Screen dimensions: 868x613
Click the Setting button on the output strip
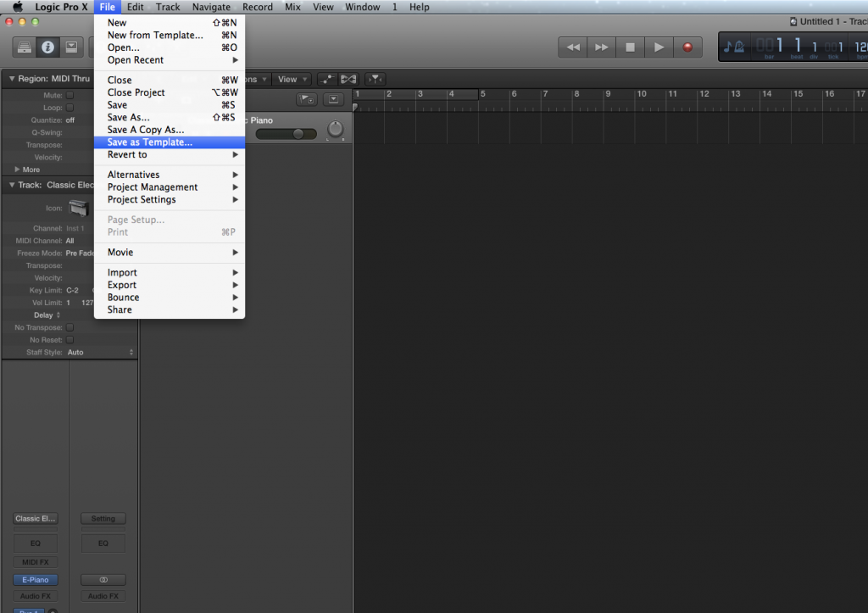pos(103,518)
